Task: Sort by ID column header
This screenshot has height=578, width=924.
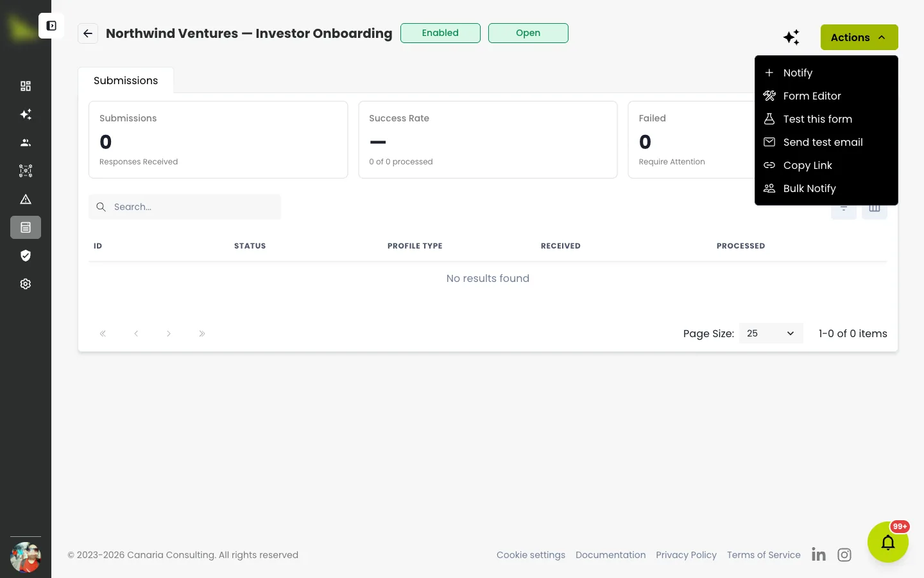Action: coord(98,246)
